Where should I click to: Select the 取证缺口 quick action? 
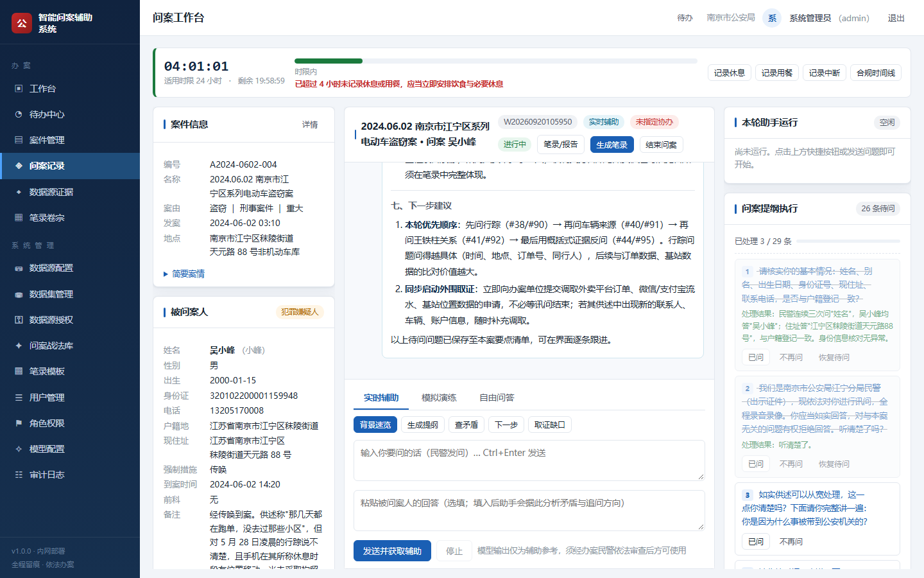[x=550, y=425]
